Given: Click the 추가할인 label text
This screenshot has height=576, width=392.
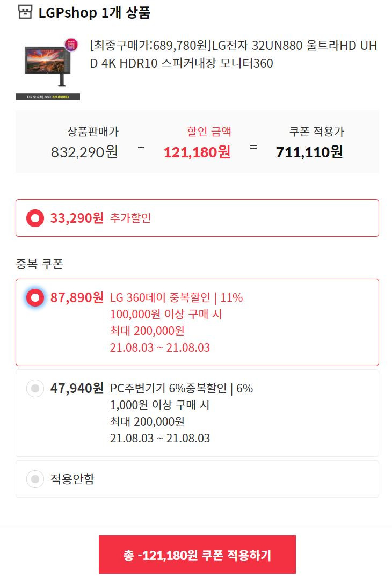Looking at the screenshot, I should pos(130,218).
